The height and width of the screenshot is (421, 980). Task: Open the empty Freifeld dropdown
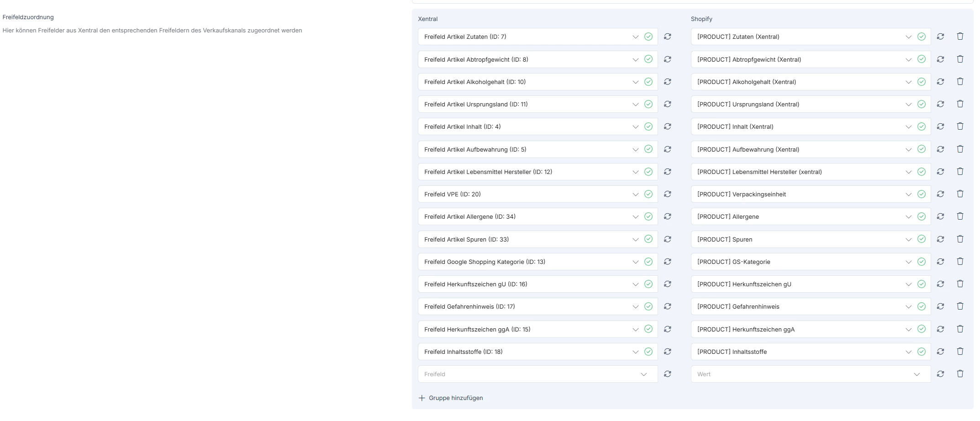(x=643, y=374)
